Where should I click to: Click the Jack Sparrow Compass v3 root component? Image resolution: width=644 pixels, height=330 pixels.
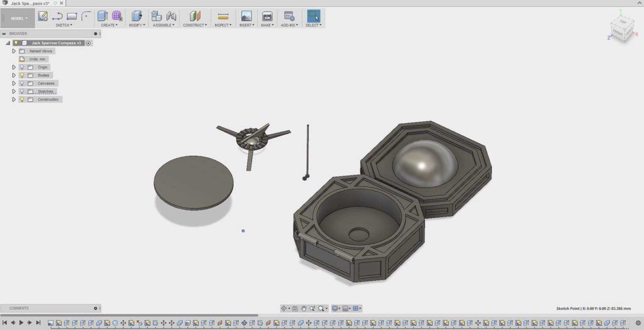pos(56,43)
